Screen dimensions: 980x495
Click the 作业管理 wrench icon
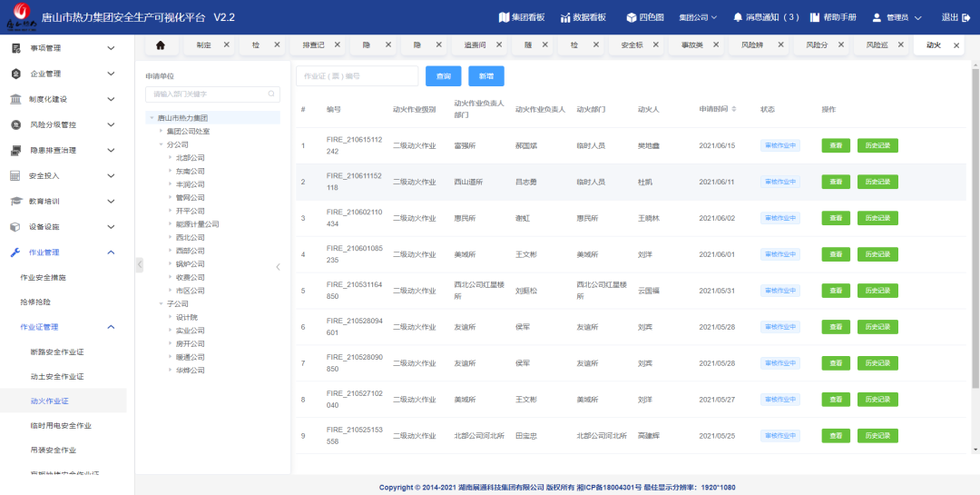(16, 252)
